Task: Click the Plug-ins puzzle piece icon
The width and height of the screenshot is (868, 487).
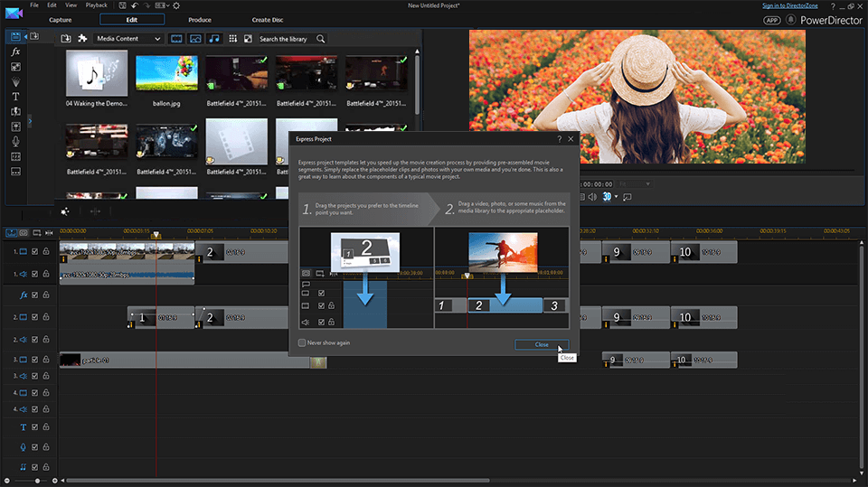Action: 82,39
